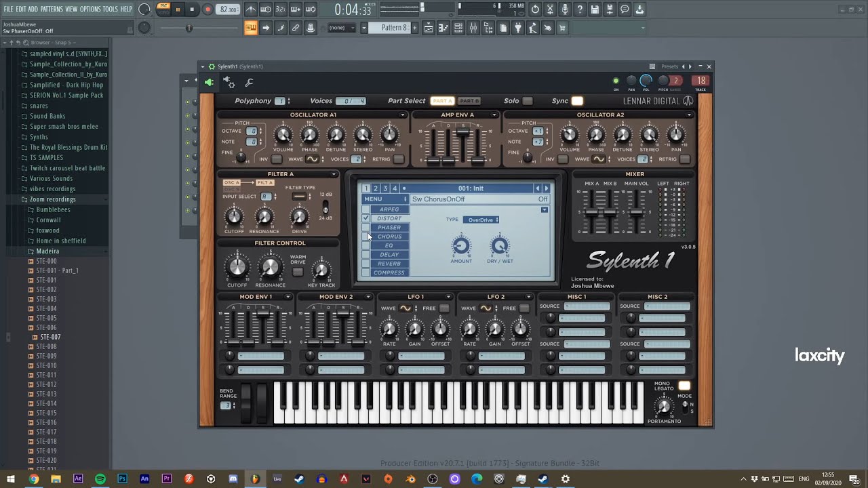Select the COMPRESS effect label
Screen dimensions: 868x488
(x=389, y=272)
